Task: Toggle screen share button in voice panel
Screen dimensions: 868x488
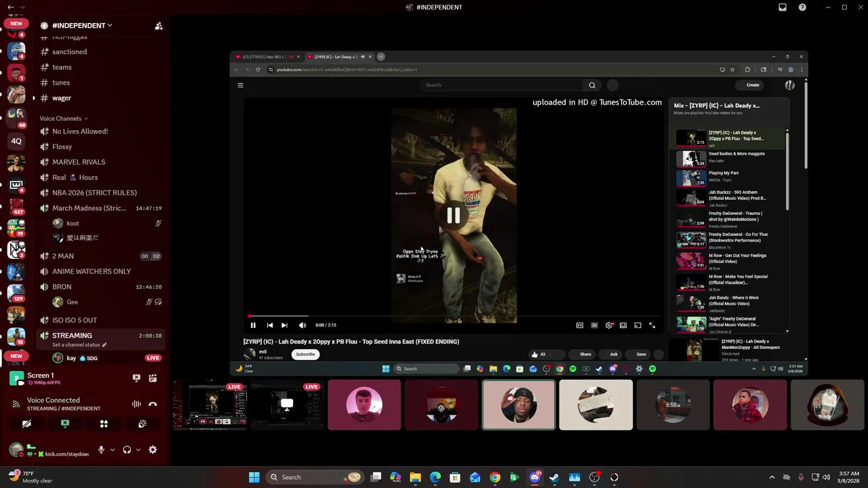Action: (65, 424)
